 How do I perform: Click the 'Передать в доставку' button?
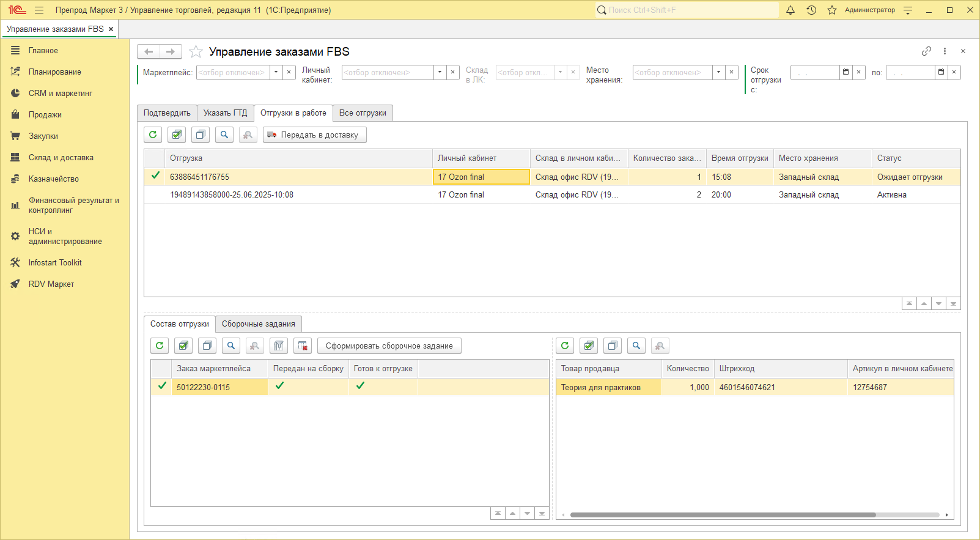tap(314, 135)
